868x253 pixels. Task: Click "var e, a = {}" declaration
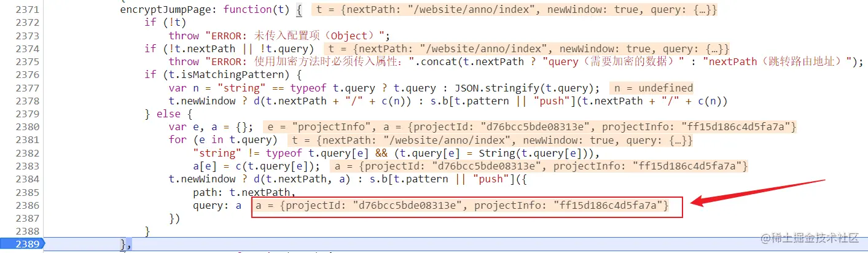pyautogui.click(x=211, y=127)
